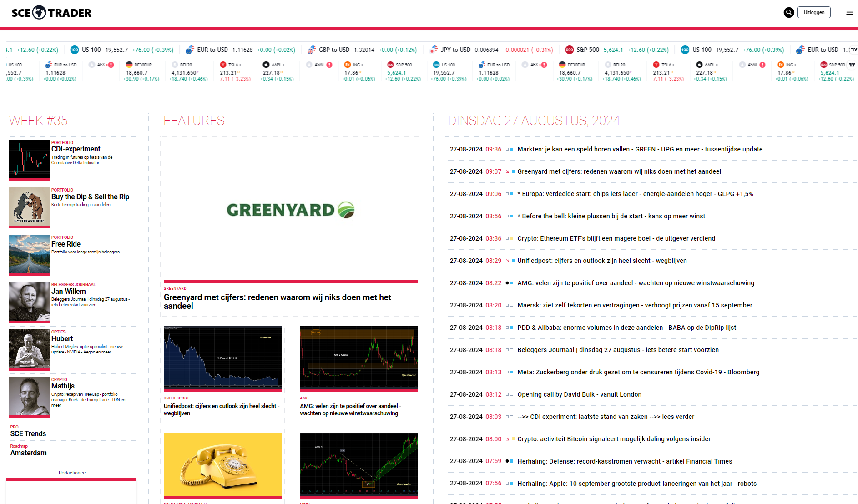Click the red arrow beside Bitcoin insider headline
The width and height of the screenshot is (858, 504).
click(507, 439)
